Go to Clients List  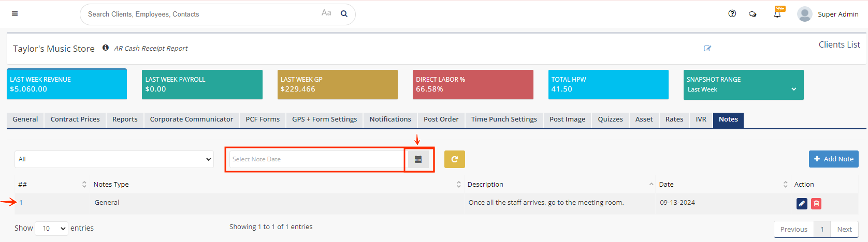click(x=839, y=45)
